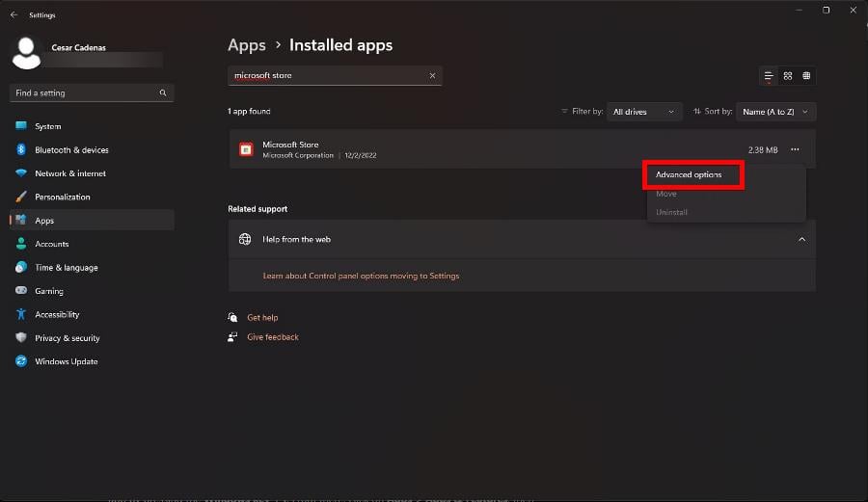The height and width of the screenshot is (502, 868).
Task: Open Privacy & security settings
Action: pyautogui.click(x=92, y=338)
